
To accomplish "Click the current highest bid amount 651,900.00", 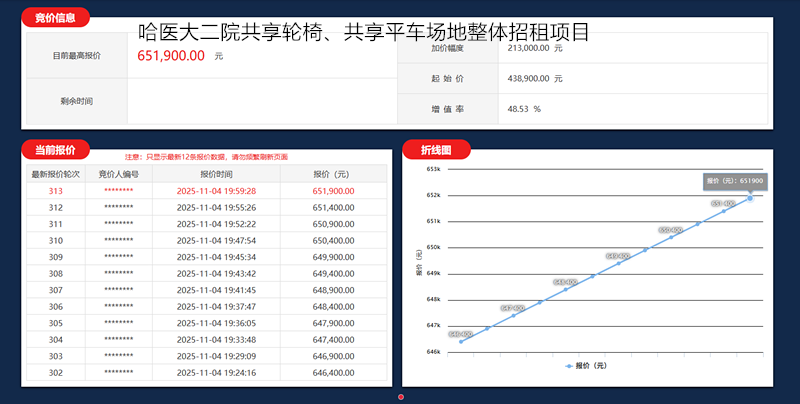I will pos(171,56).
